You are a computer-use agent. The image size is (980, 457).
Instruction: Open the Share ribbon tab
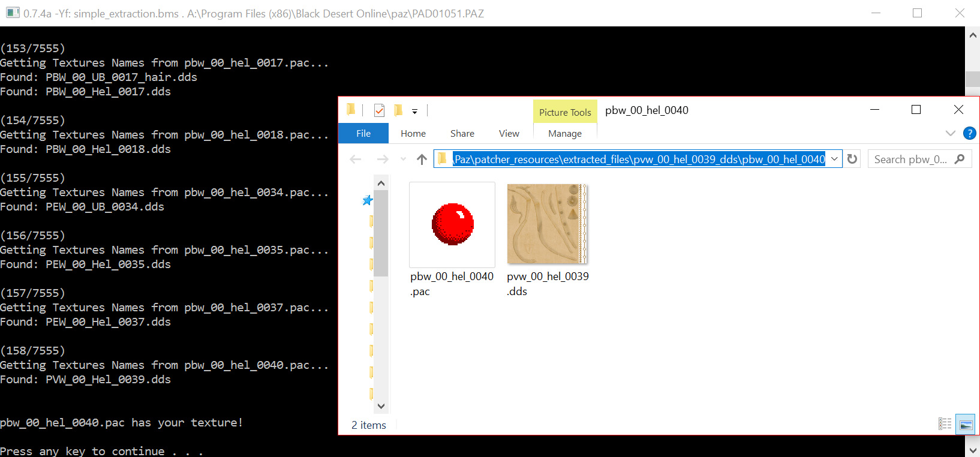tap(462, 133)
